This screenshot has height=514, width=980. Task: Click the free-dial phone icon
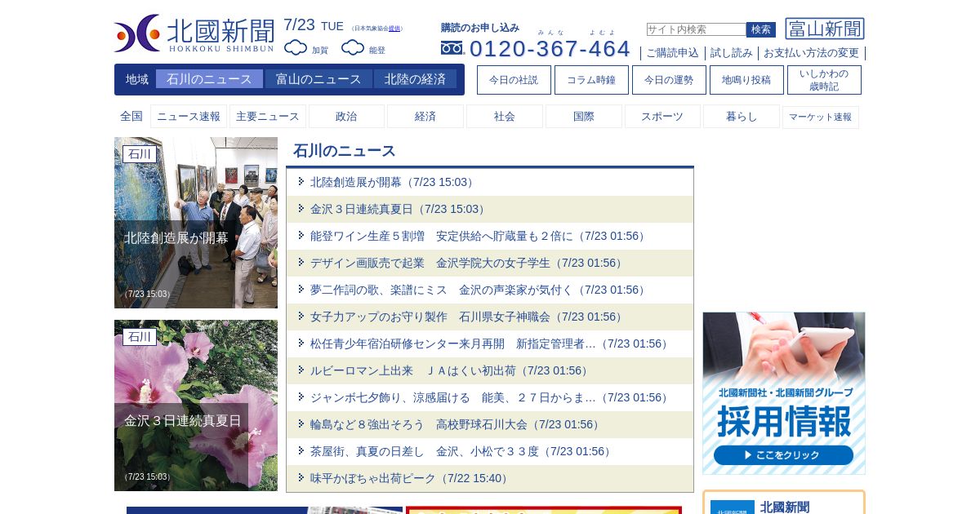(452, 48)
